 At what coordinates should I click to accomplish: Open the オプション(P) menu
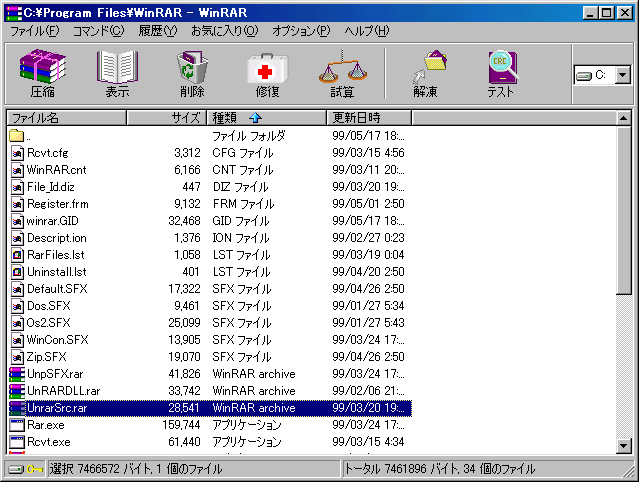[x=301, y=31]
